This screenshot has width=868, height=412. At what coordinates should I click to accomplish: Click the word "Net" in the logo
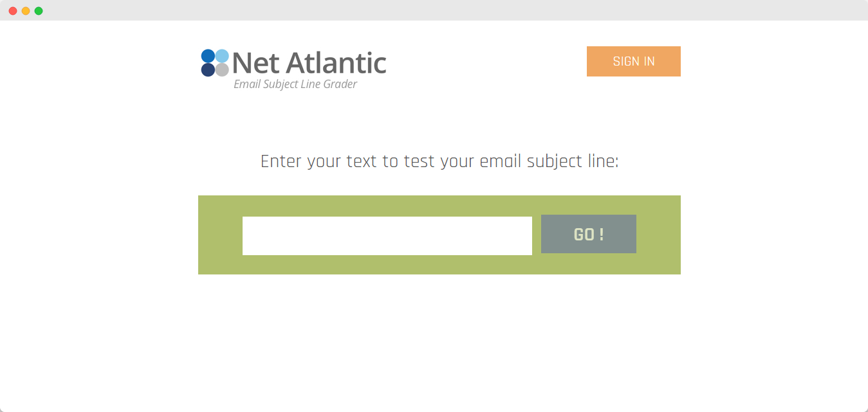click(x=255, y=63)
